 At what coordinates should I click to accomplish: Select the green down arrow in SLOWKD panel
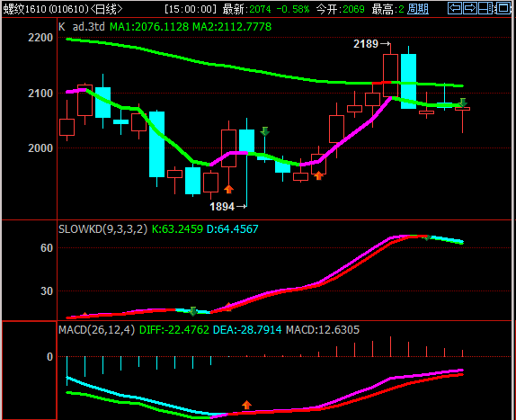coord(193,310)
